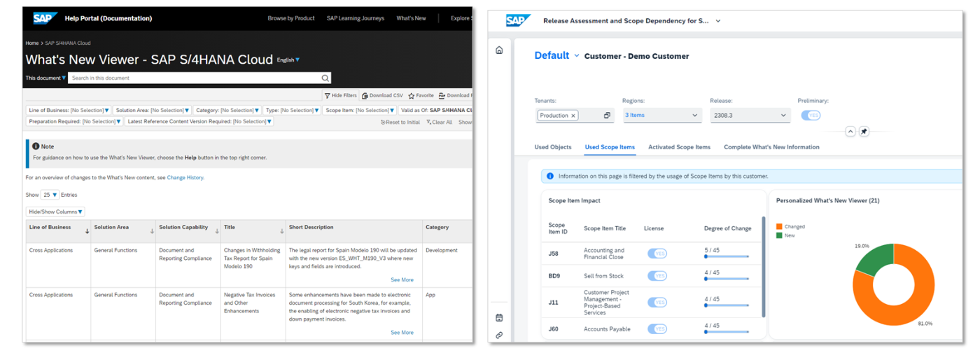Switch to the Used Objects tab
Viewport: 980px width, 353px height.
click(x=553, y=147)
